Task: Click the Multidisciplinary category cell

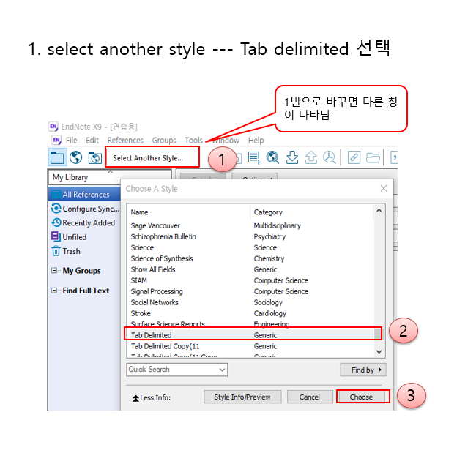Action: [x=277, y=225]
